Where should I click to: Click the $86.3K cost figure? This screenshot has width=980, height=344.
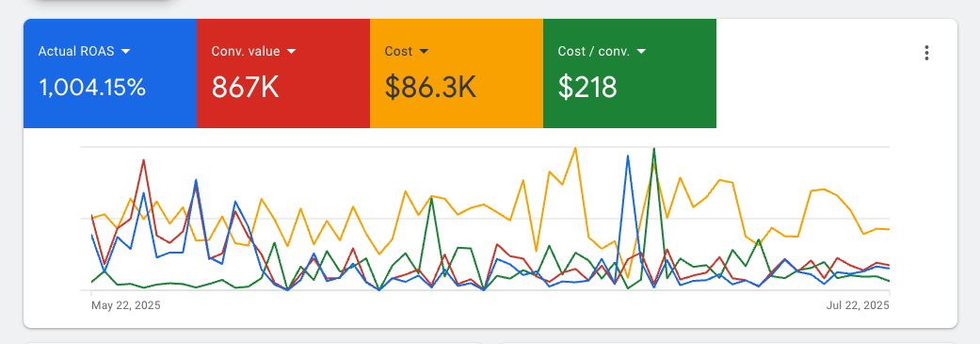[x=430, y=88]
